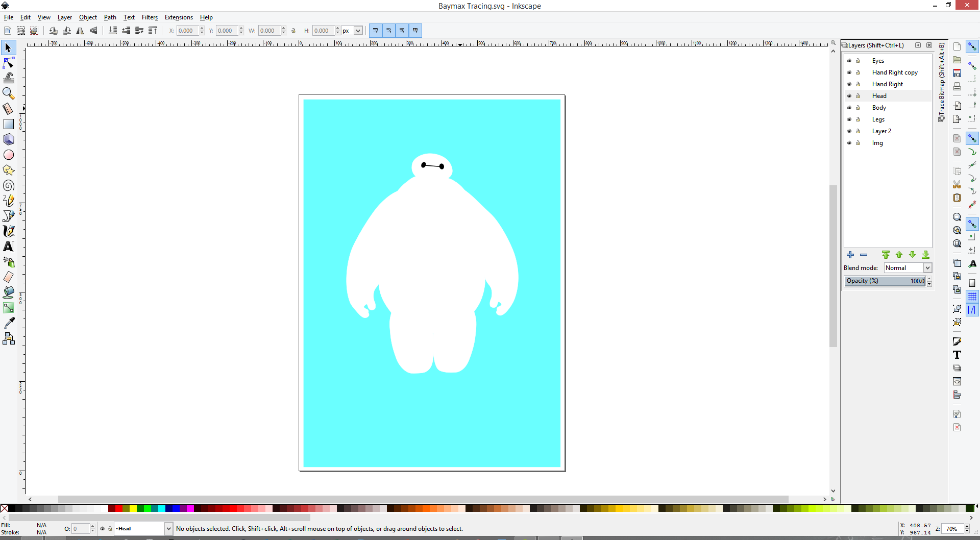980x540 pixels.
Task: Select the Star and polygon tool
Action: (x=8, y=170)
